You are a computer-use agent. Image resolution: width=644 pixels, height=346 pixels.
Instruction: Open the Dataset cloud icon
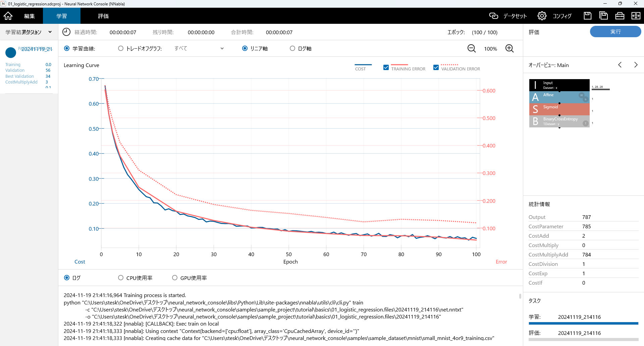tap(493, 16)
